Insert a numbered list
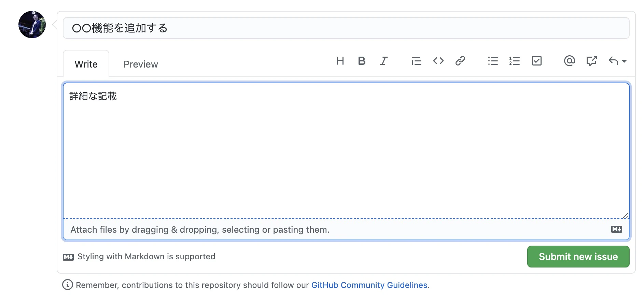This screenshot has width=644, height=305. click(x=515, y=61)
